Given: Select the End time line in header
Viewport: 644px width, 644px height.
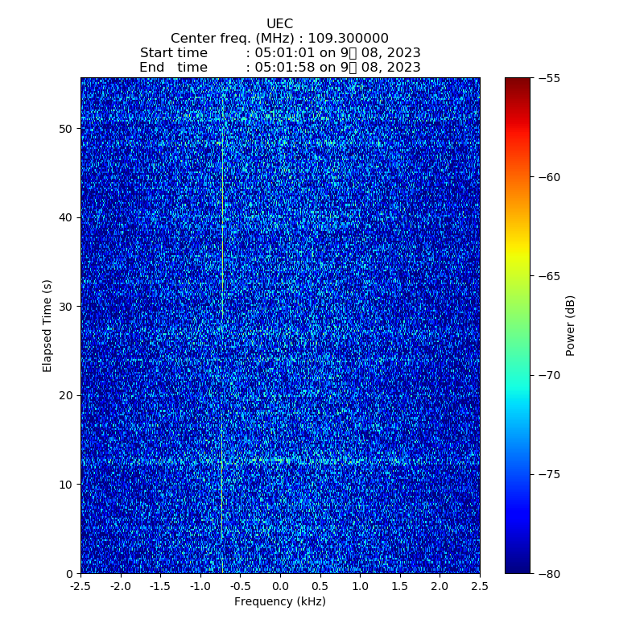Looking at the screenshot, I should coord(279,68).
